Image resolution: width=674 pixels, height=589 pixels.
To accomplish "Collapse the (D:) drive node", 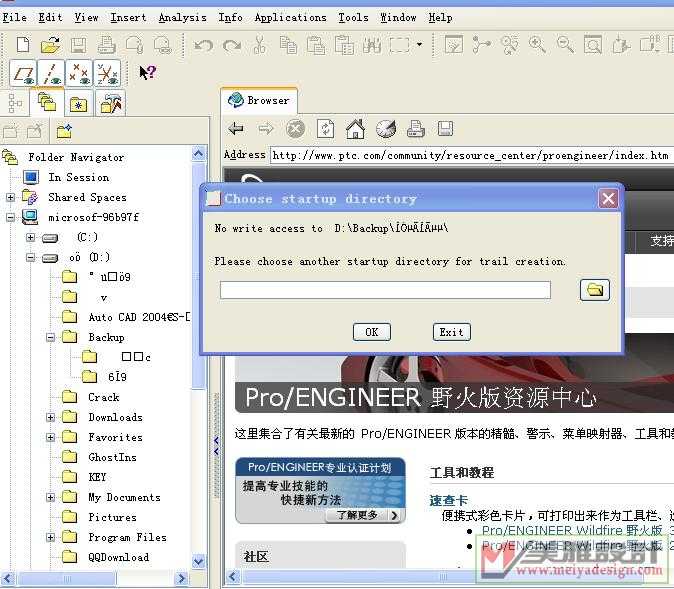I will click(31, 258).
